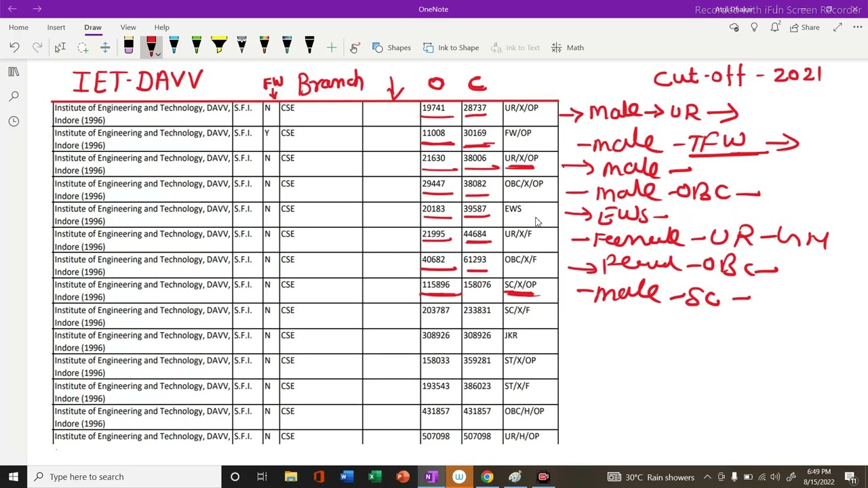Screen dimensions: 868x488
Task: Click the Y cell in FW column
Action: (x=271, y=139)
